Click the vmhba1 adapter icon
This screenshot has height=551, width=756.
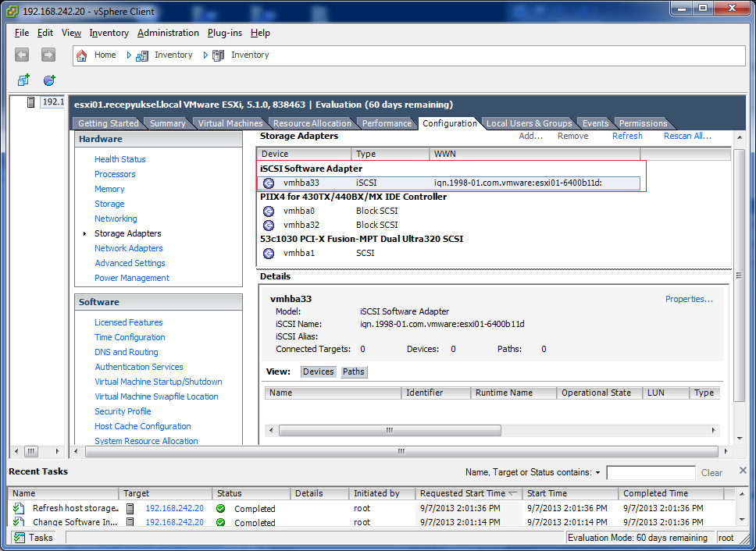coord(269,253)
